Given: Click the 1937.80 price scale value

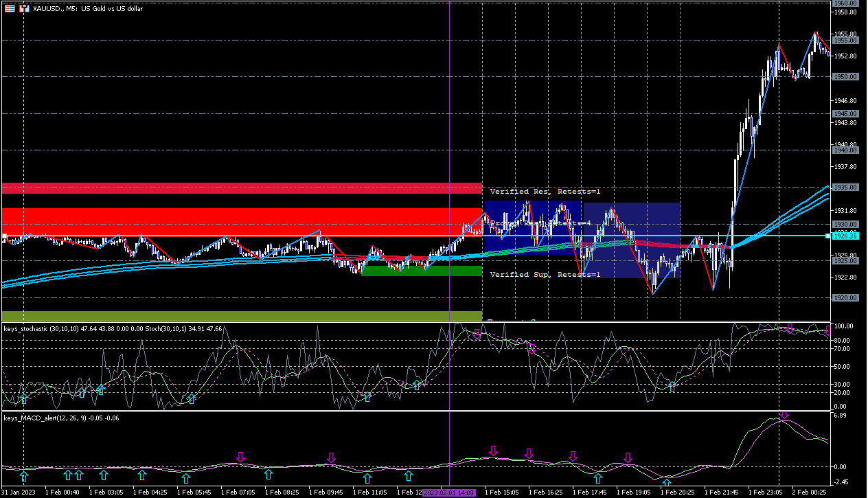Looking at the screenshot, I should (x=845, y=167).
